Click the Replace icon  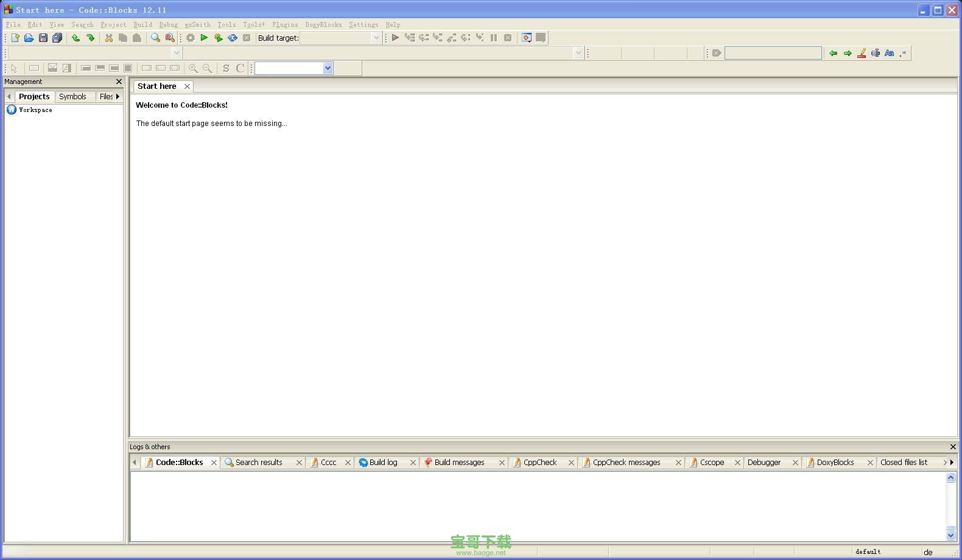click(x=170, y=38)
